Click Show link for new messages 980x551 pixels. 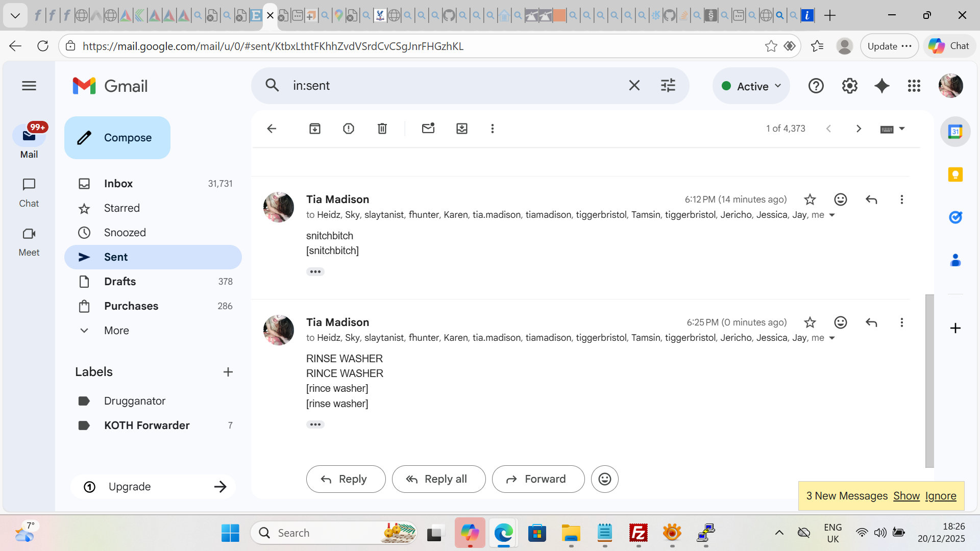click(x=906, y=496)
